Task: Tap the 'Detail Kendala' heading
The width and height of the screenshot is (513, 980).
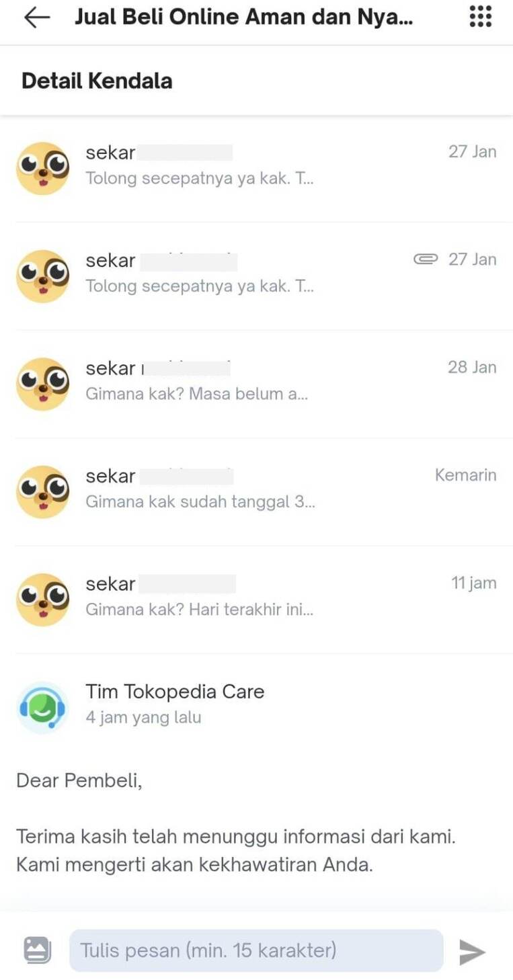Action: [x=97, y=81]
